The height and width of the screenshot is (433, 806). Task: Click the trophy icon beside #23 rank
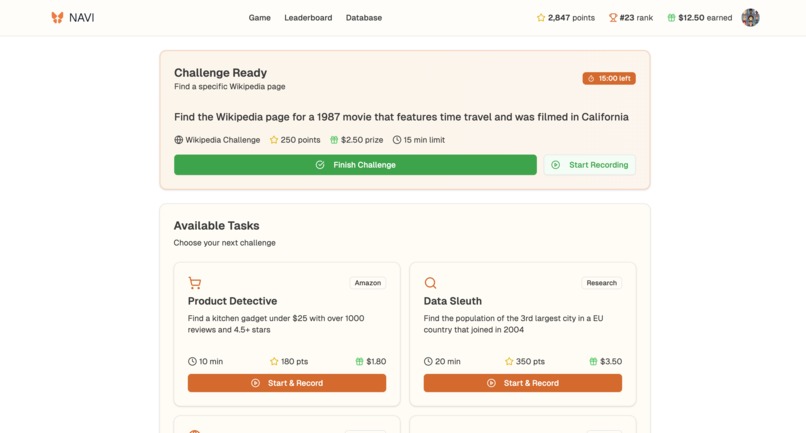coord(613,17)
